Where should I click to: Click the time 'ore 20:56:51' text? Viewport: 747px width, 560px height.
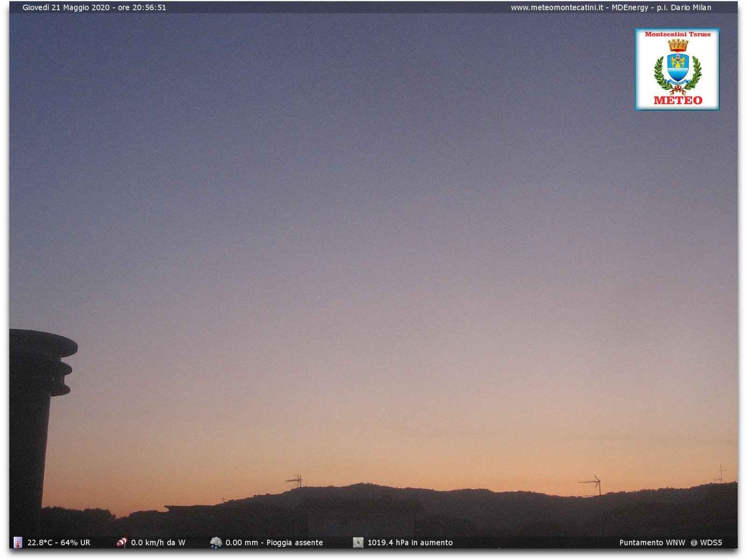click(x=141, y=7)
